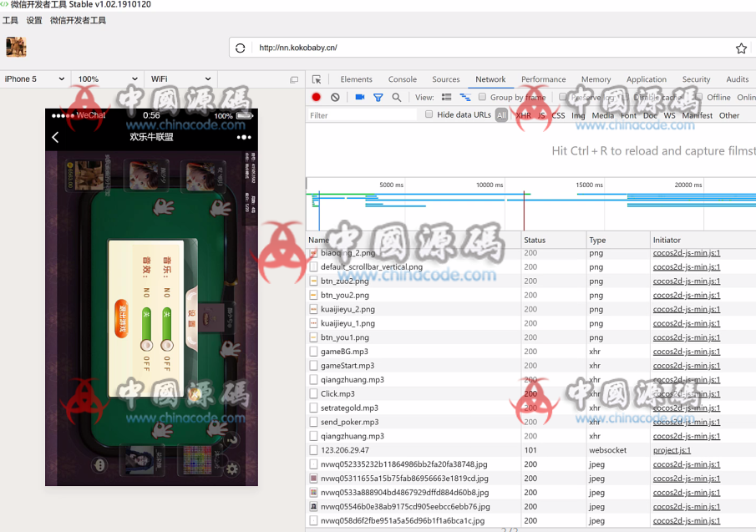The image size is (756, 532).
Task: Select the All filter type button
Action: click(501, 115)
